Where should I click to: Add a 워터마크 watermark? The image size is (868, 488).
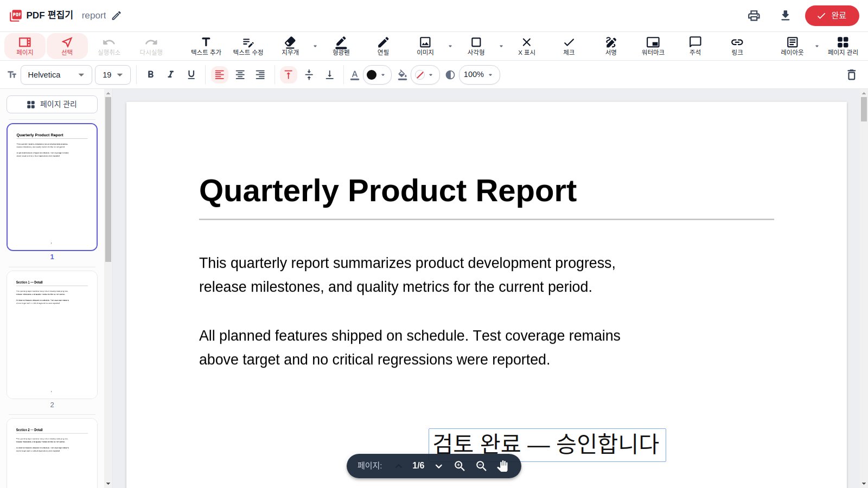[653, 46]
